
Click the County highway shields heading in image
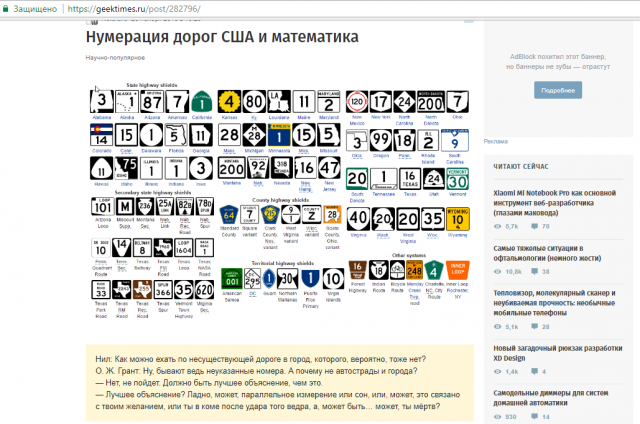280,200
